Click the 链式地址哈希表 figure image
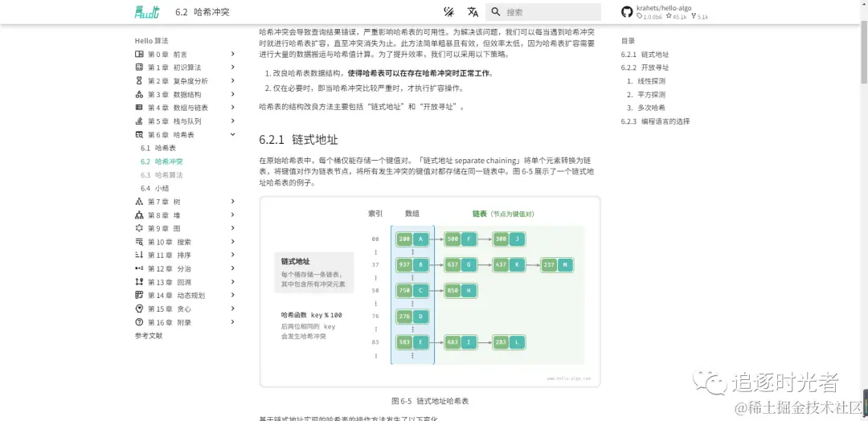868x421 pixels. pyautogui.click(x=430, y=292)
